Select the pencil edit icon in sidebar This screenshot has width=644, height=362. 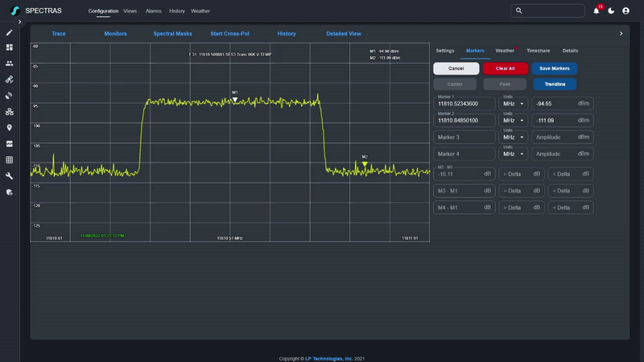click(x=9, y=32)
